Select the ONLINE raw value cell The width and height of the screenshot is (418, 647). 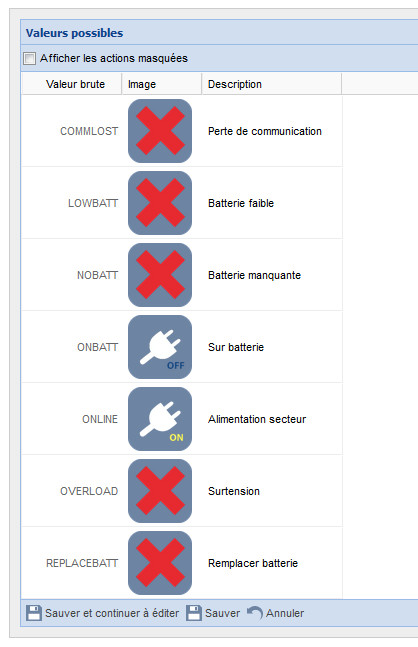[72, 419]
